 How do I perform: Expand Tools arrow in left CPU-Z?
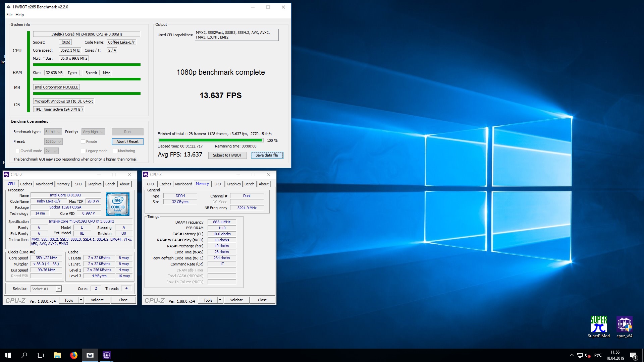point(81,300)
